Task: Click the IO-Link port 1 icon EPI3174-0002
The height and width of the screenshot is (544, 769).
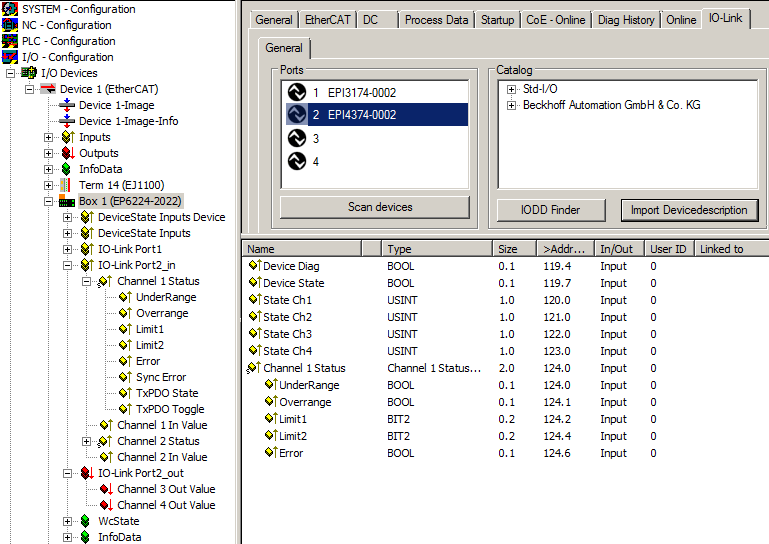Action: (x=297, y=92)
